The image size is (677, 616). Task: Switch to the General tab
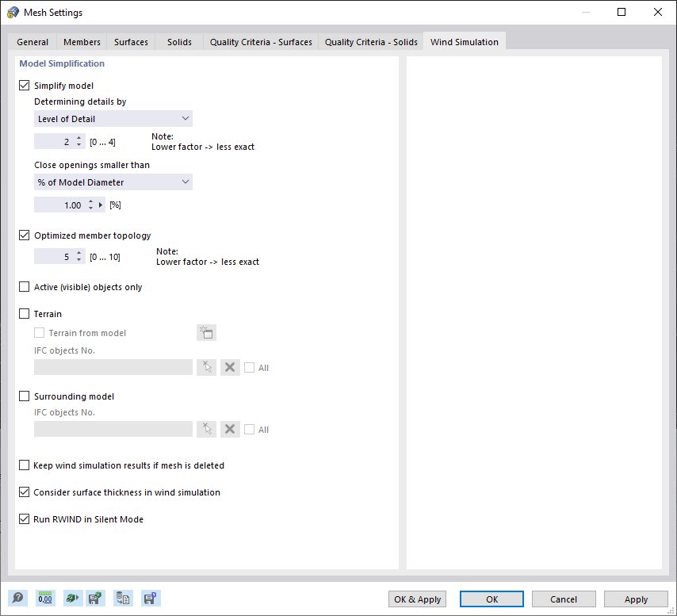tap(33, 42)
